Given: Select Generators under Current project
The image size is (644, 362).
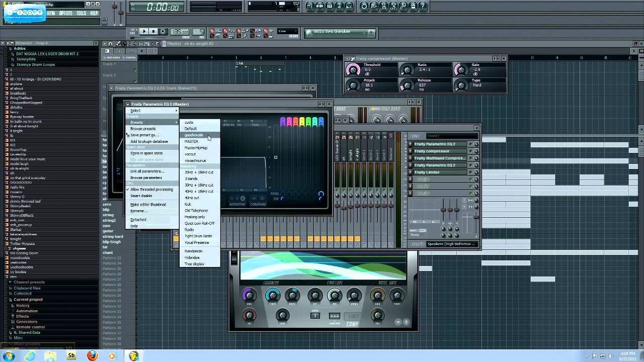Looking at the screenshot, I should point(27,322).
